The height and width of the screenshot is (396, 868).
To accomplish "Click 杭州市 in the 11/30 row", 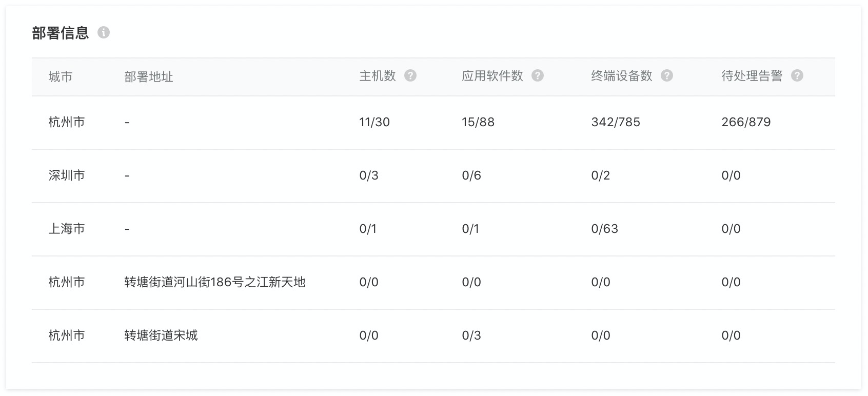I will [x=67, y=122].
